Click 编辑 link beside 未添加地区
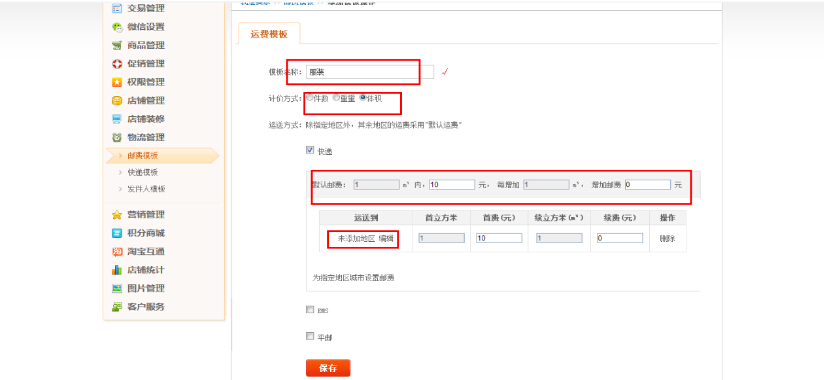Image resolution: width=824 pixels, height=380 pixels. pyautogui.click(x=386, y=239)
